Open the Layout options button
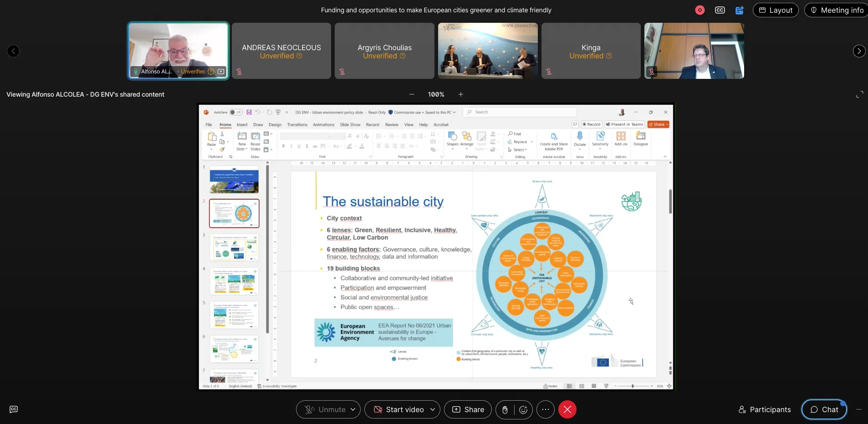The width and height of the screenshot is (868, 424). (x=776, y=10)
